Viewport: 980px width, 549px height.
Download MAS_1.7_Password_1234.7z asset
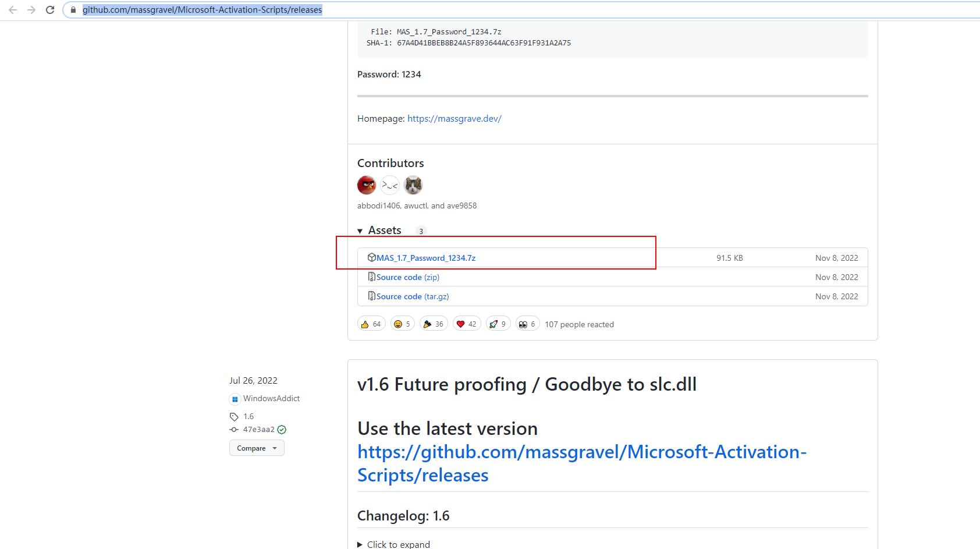click(x=425, y=258)
